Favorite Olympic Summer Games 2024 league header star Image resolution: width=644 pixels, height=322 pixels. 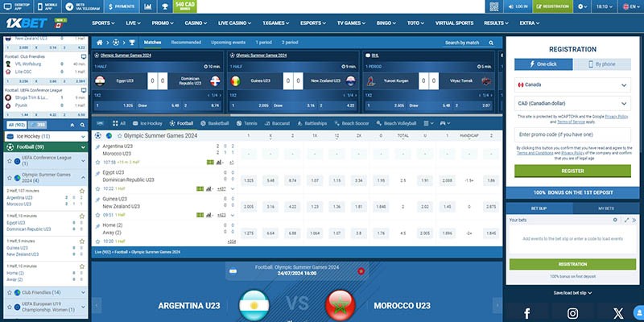(119, 136)
